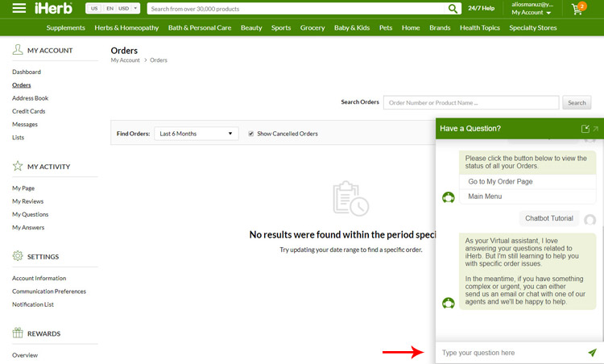
Task: Open My Reviews link
Action: click(x=27, y=201)
